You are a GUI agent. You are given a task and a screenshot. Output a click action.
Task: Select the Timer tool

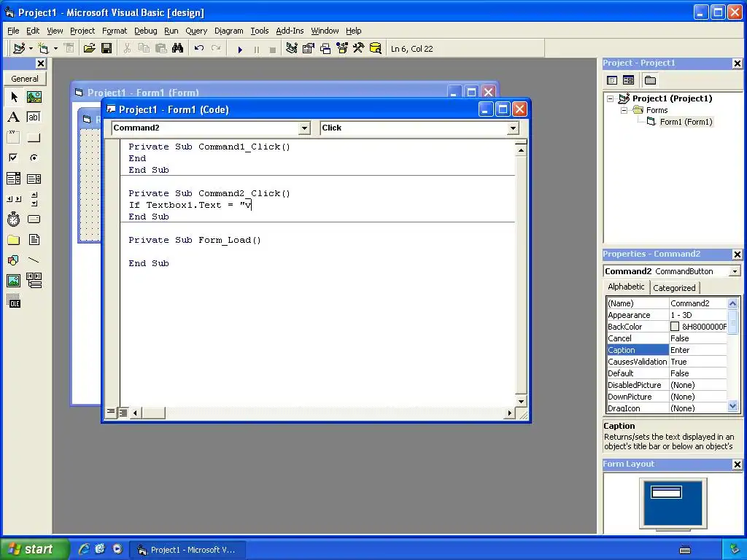(x=14, y=219)
